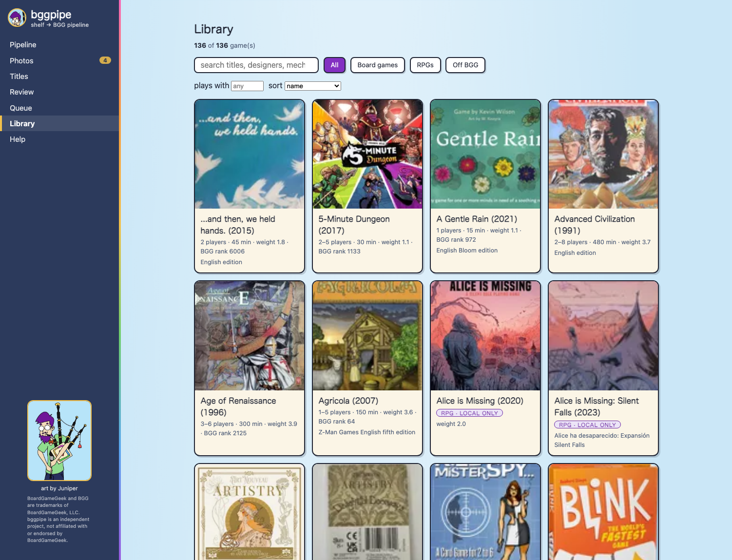Filter library by RPGs
The height and width of the screenshot is (560, 732).
click(425, 65)
